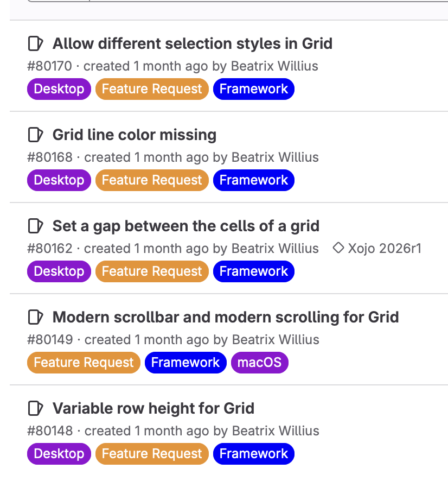Click Framework label on issue #80148
The height and width of the screenshot is (494, 448).
tap(254, 454)
